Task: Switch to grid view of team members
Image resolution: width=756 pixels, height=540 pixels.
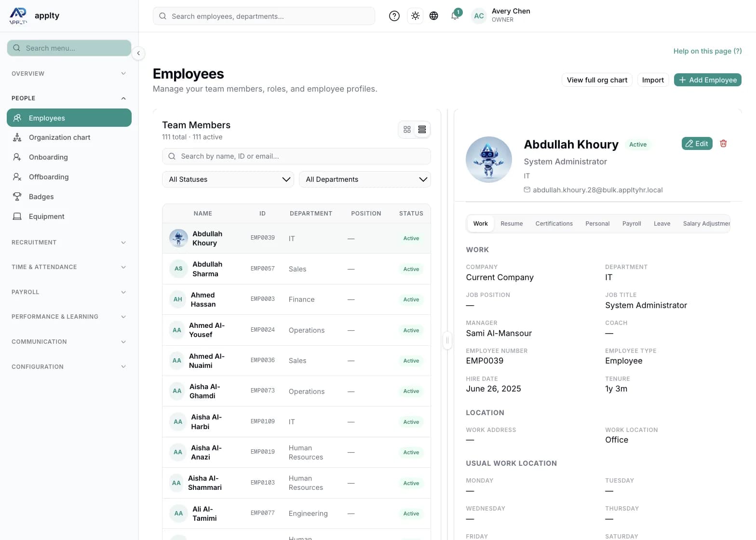Action: coord(407,130)
